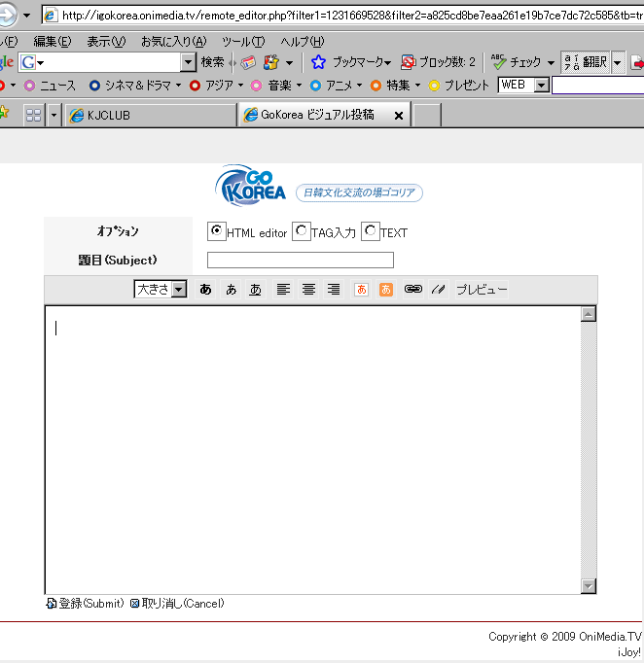The image size is (644, 663).
Task: Apply underline formatting in editor toolbar
Action: click(256, 290)
